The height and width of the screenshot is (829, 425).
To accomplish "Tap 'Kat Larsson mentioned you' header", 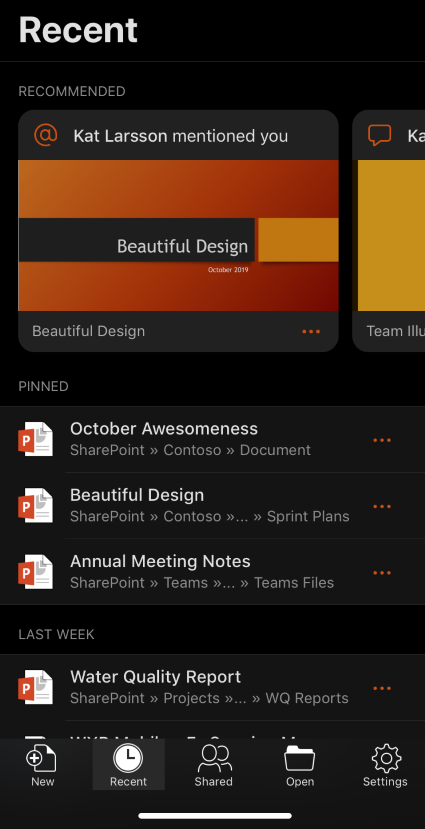I will point(181,136).
